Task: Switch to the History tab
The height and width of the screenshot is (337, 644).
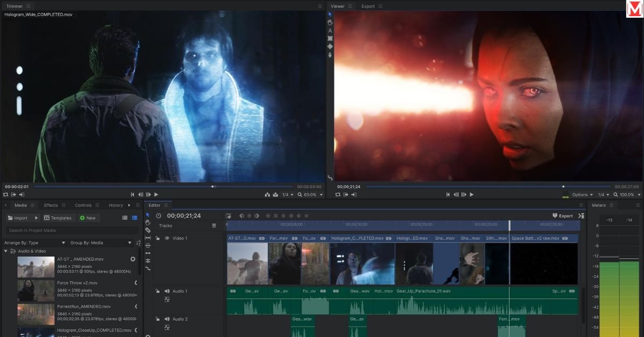Action: coord(116,205)
